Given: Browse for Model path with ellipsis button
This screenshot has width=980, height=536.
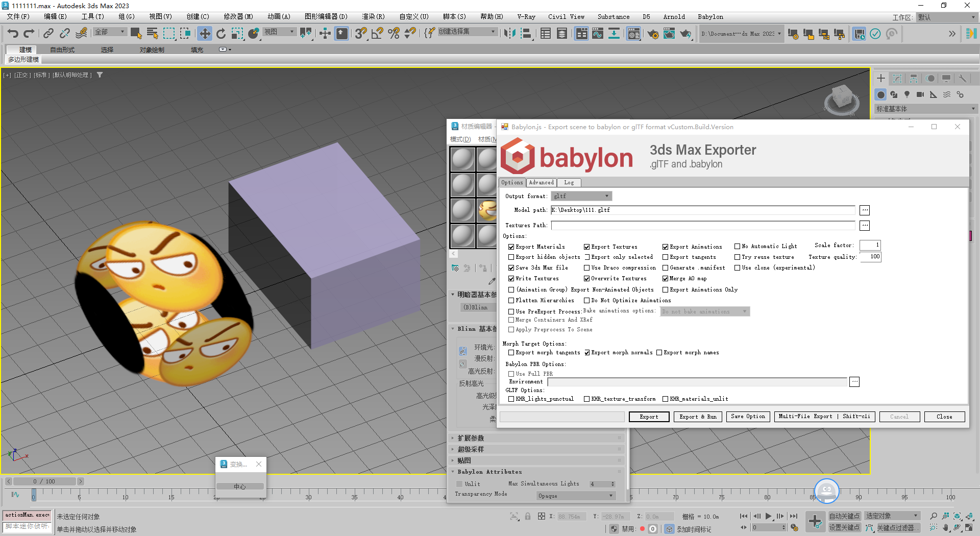Looking at the screenshot, I should 865,210.
